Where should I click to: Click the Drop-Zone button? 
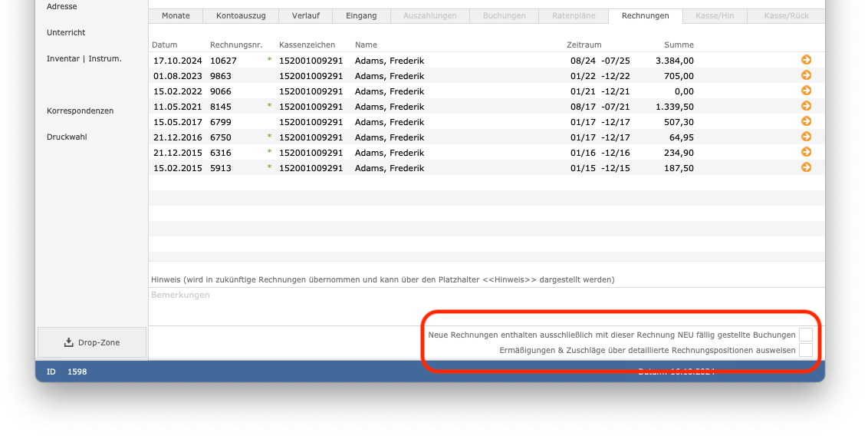click(x=92, y=342)
